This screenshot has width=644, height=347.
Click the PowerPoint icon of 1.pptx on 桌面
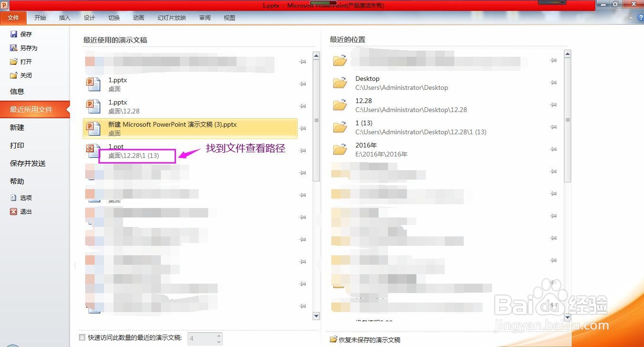[93, 84]
